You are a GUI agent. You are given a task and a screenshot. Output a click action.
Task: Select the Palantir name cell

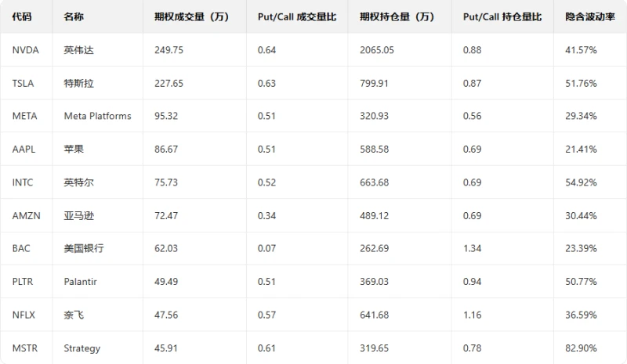tap(82, 282)
